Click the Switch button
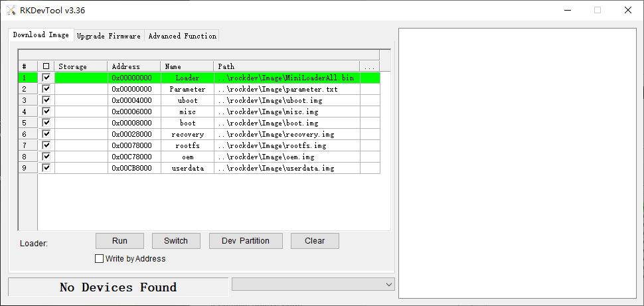Screen dimensions: 644x306 click(176, 241)
